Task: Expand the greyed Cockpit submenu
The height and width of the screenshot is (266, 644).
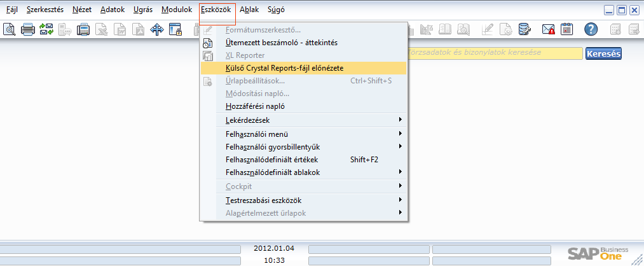Action: click(303, 186)
